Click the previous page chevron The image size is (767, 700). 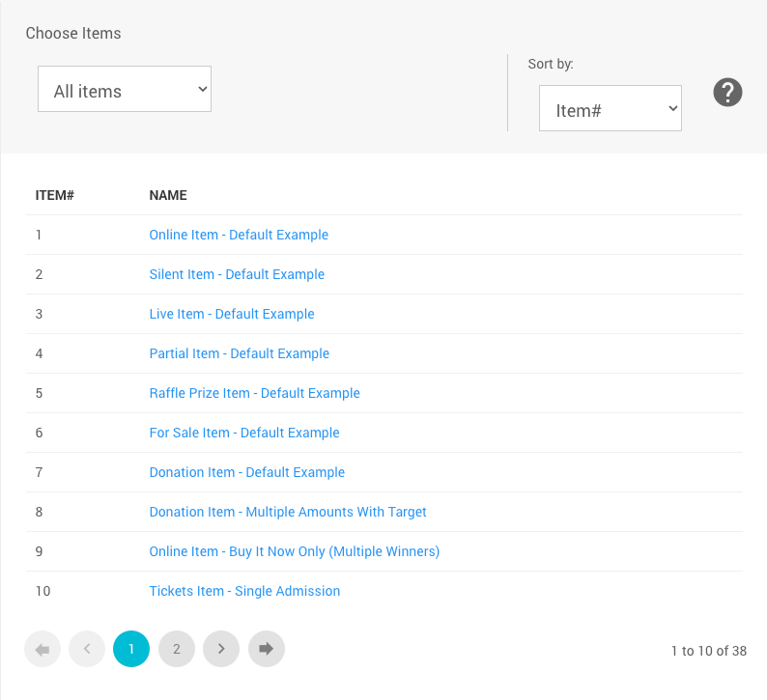pyautogui.click(x=87, y=650)
